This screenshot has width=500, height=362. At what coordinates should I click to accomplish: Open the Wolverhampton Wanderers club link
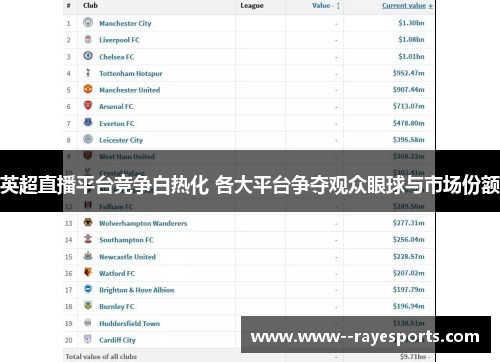(x=143, y=223)
